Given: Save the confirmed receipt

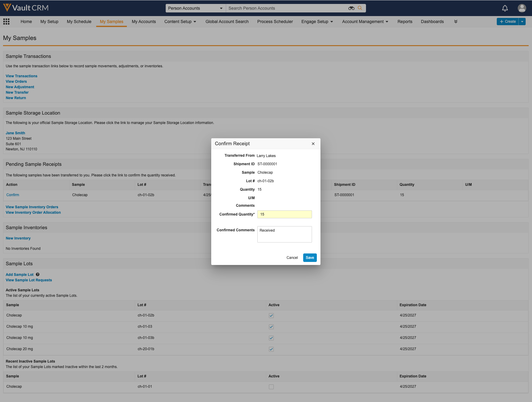Looking at the screenshot, I should 310,258.
